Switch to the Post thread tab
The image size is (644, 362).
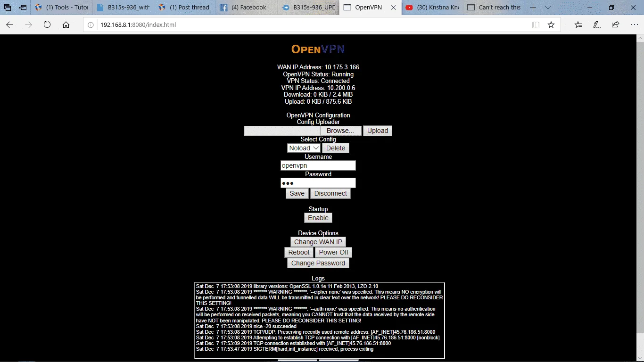tap(185, 8)
